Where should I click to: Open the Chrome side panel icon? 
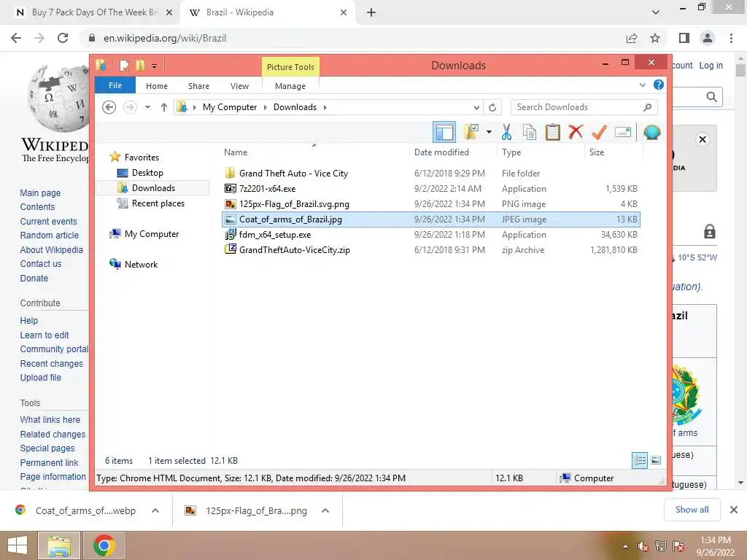684,38
